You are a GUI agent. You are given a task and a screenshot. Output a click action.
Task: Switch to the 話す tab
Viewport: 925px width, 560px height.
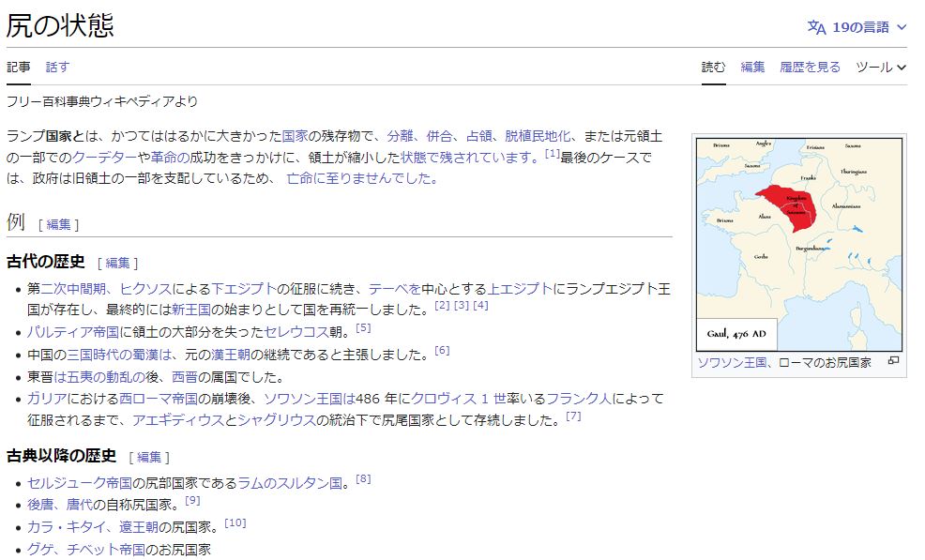(x=57, y=67)
